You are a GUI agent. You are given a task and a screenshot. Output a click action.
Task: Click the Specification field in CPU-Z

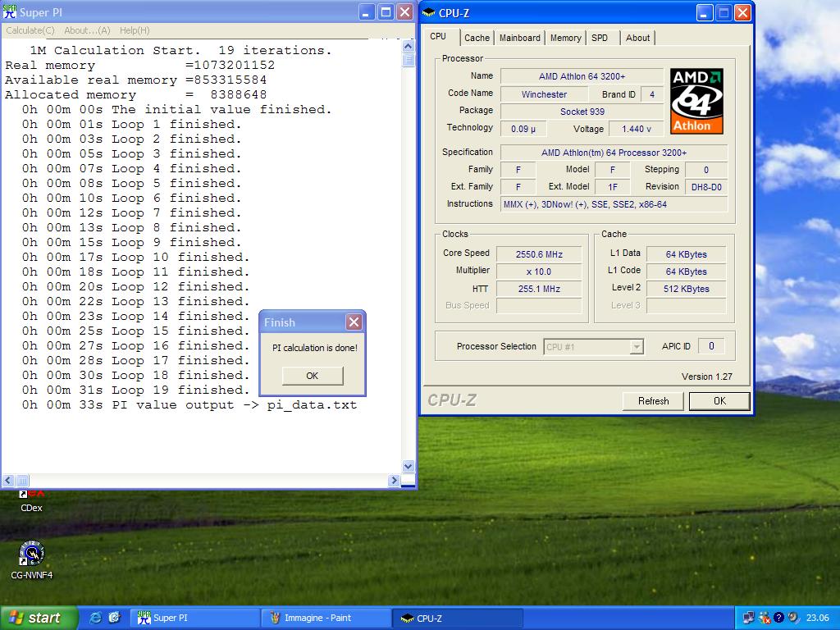[614, 153]
